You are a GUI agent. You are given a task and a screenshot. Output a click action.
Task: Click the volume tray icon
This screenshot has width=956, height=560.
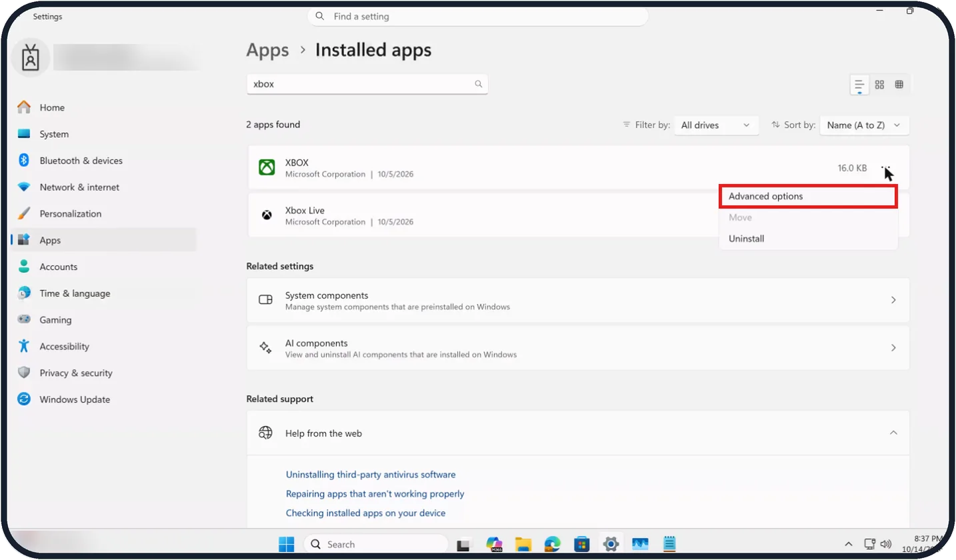click(886, 544)
